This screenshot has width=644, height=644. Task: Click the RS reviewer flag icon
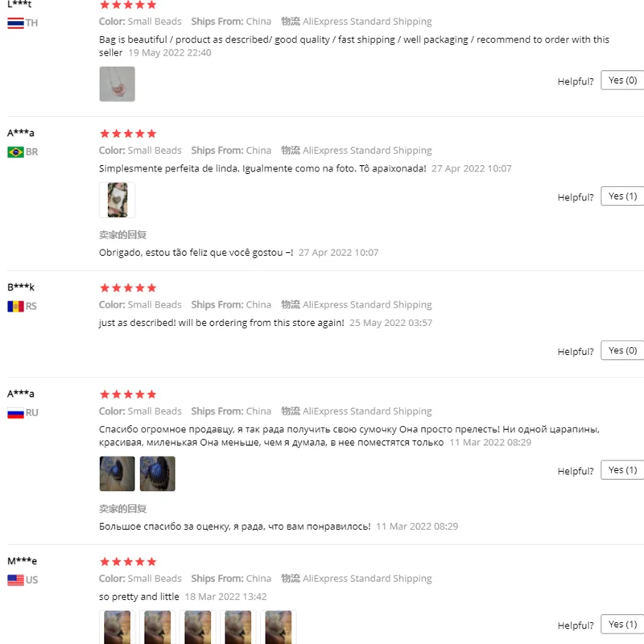click(15, 306)
